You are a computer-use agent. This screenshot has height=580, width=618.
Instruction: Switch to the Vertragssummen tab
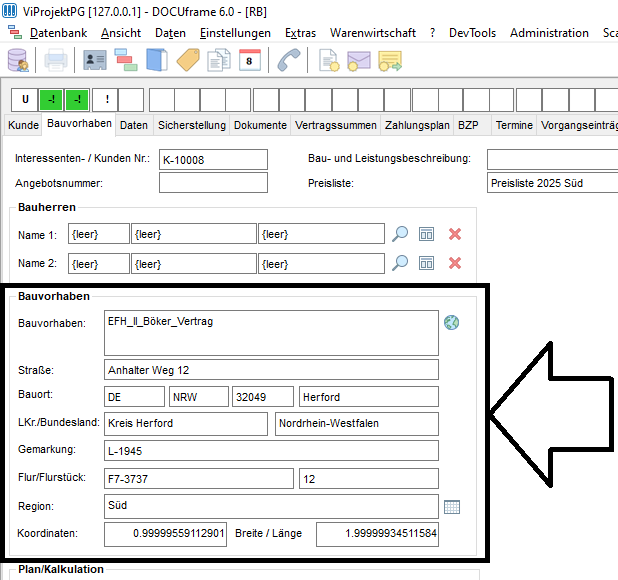pos(336,125)
